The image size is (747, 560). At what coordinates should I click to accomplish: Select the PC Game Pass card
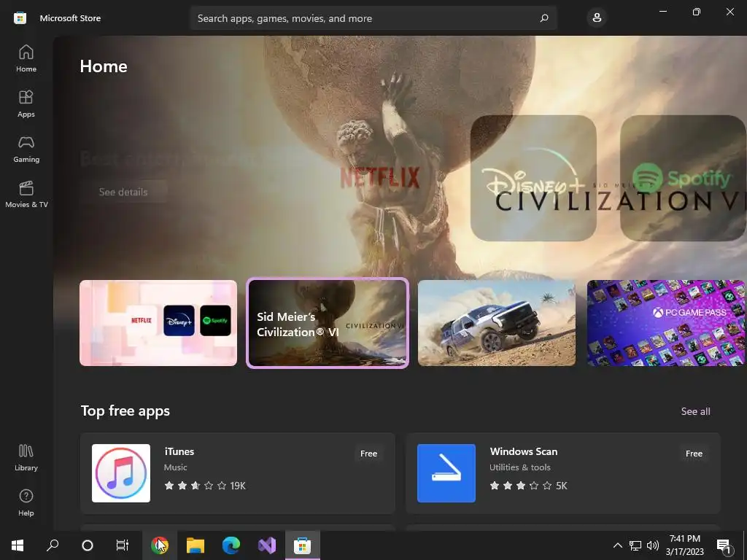click(x=665, y=323)
